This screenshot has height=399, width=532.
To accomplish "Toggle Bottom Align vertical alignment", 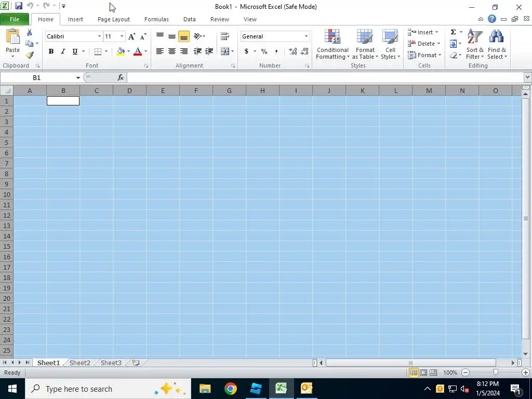I will pos(183,36).
